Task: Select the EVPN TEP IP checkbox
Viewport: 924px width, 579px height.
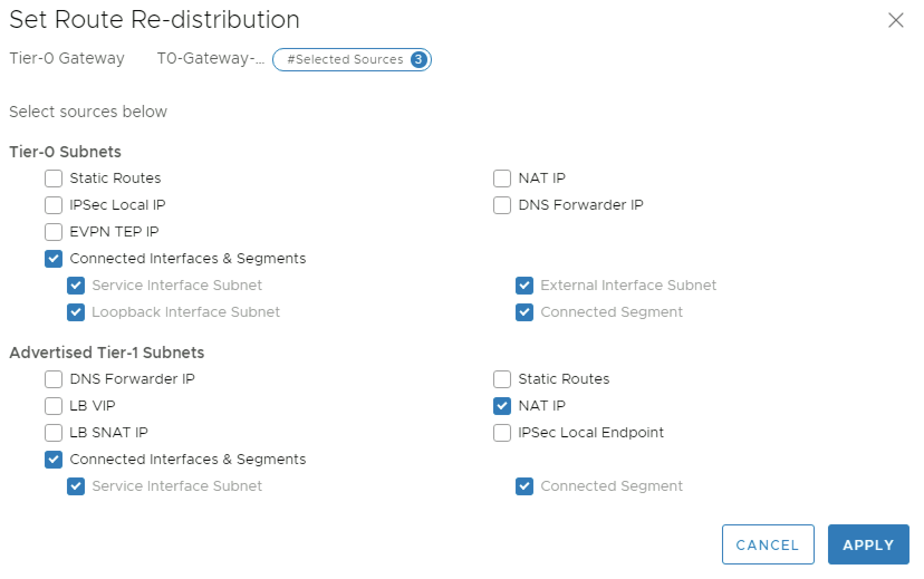Action: (54, 232)
